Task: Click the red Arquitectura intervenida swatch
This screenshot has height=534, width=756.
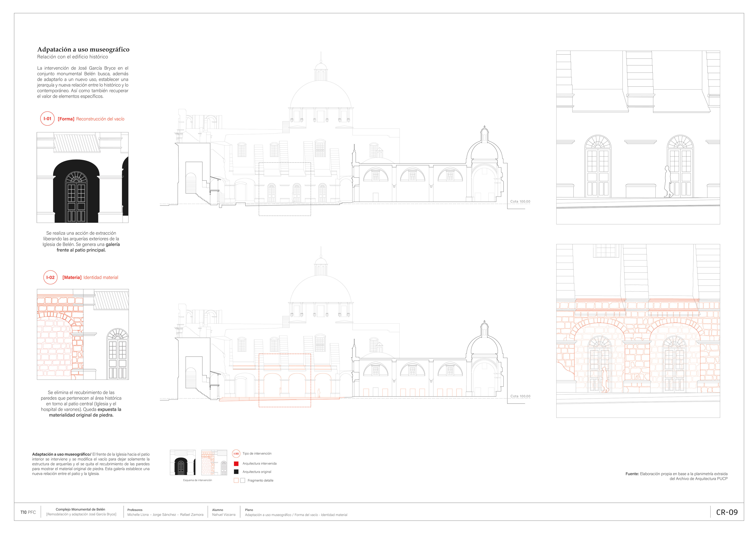Action: [x=236, y=464]
